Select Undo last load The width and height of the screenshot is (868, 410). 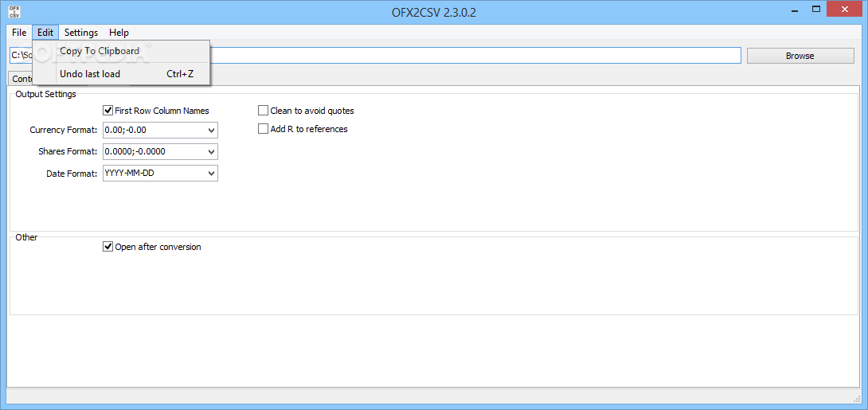121,73
